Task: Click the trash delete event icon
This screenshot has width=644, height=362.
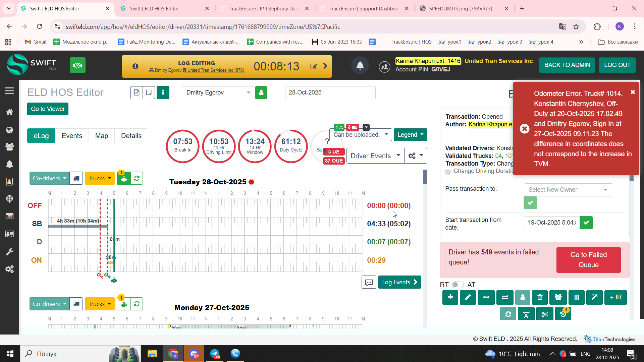Action: point(540,297)
